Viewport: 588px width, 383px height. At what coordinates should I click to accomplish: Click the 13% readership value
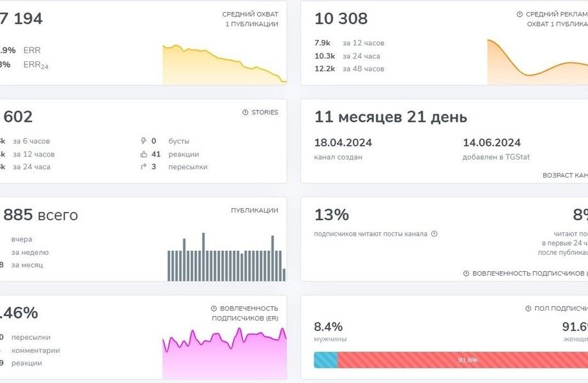point(332,215)
